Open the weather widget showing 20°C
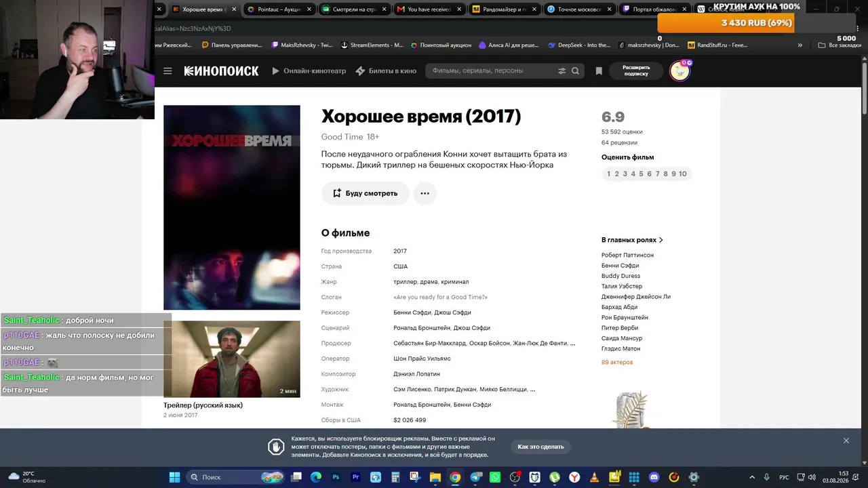The width and height of the screenshot is (868, 488). point(27,477)
